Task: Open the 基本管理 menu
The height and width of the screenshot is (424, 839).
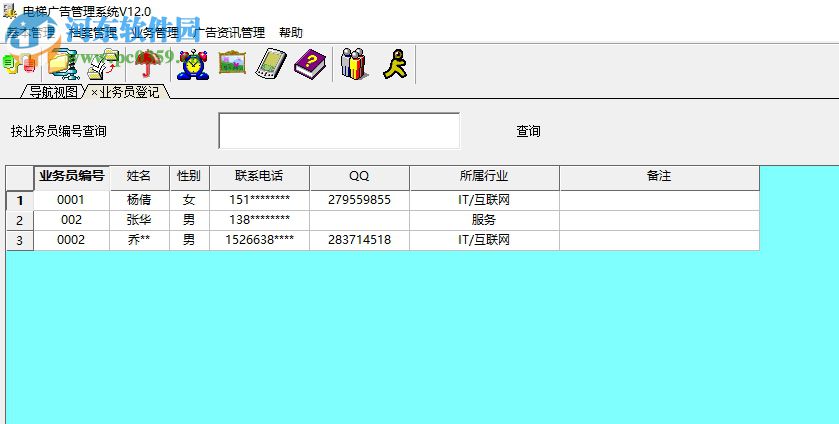Action: click(x=31, y=33)
